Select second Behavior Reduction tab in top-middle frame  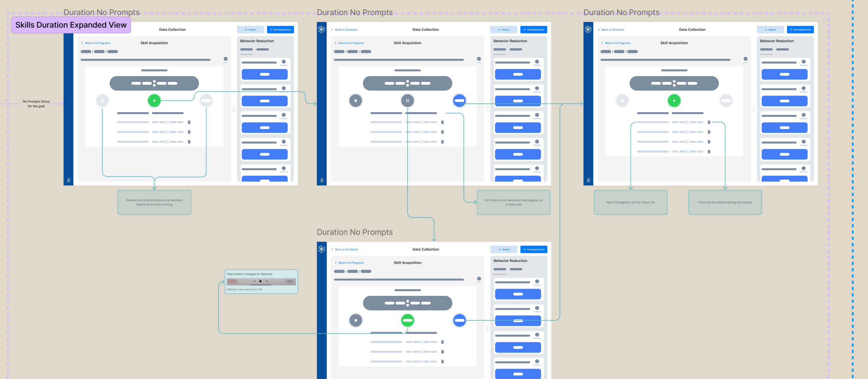pyautogui.click(x=516, y=50)
